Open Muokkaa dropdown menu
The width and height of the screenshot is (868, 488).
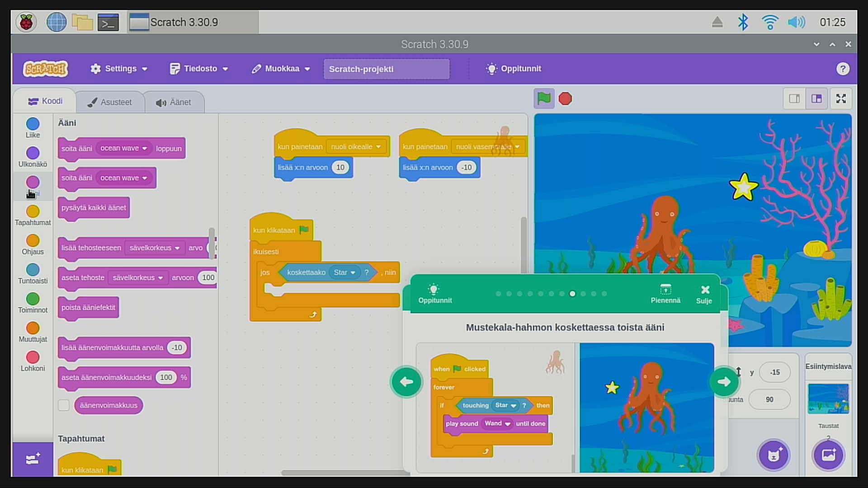(x=281, y=69)
